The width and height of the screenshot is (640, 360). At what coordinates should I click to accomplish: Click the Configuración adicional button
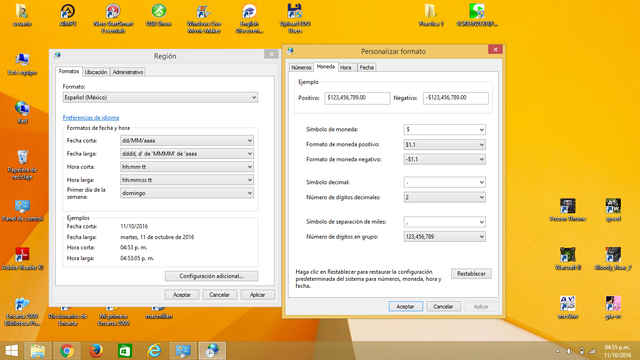pos(211,276)
